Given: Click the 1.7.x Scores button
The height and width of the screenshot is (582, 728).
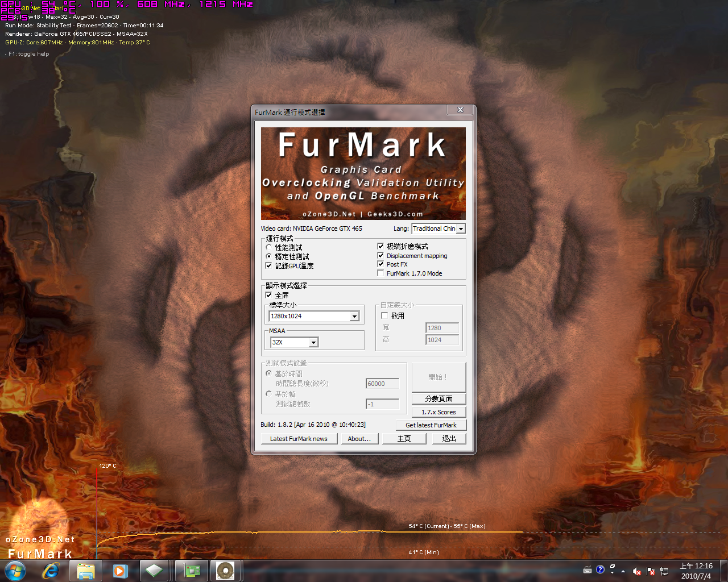Looking at the screenshot, I should pos(439,412).
